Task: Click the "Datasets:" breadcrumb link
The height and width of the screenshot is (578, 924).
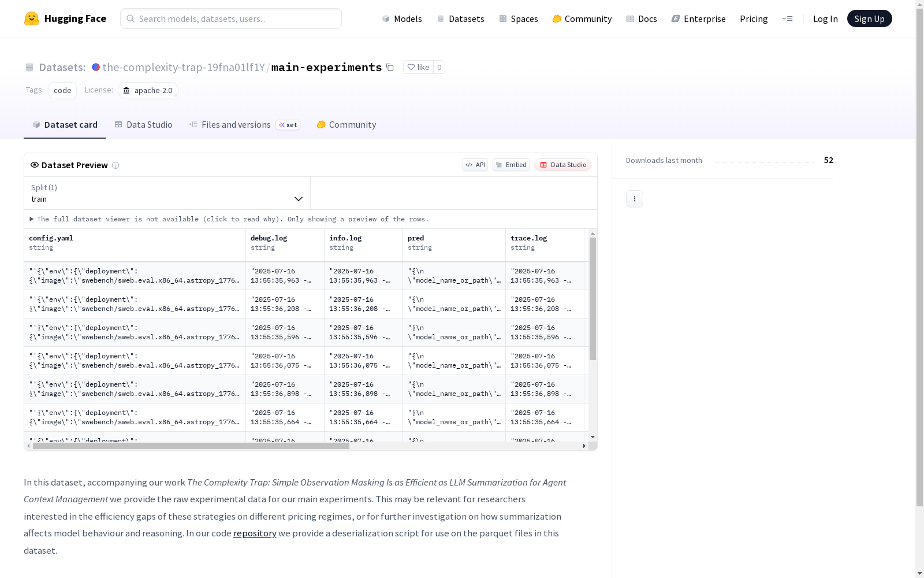Action: pyautogui.click(x=62, y=67)
